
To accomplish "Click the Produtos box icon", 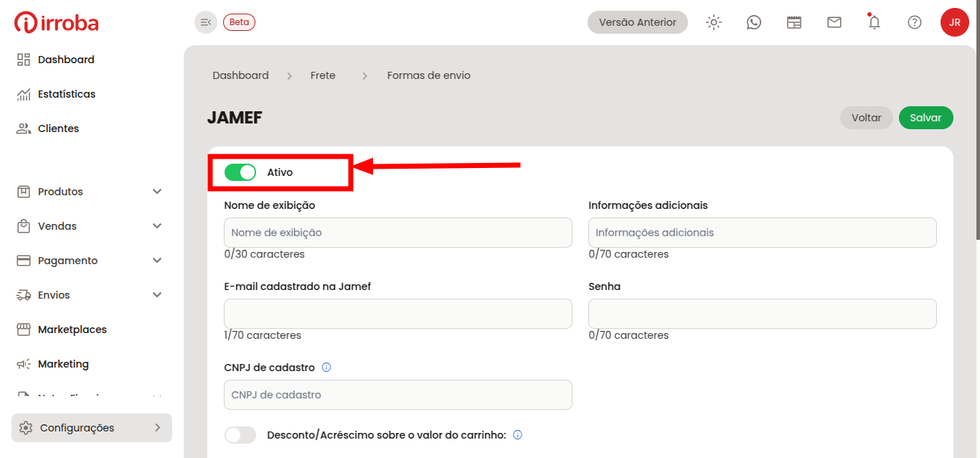I will pyautogui.click(x=24, y=192).
